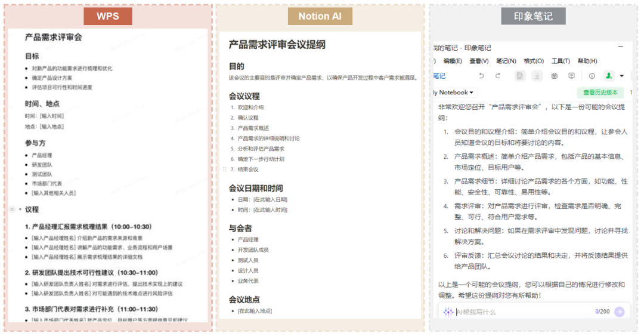Click the green share person icon
The image size is (644, 336).
[609, 76]
